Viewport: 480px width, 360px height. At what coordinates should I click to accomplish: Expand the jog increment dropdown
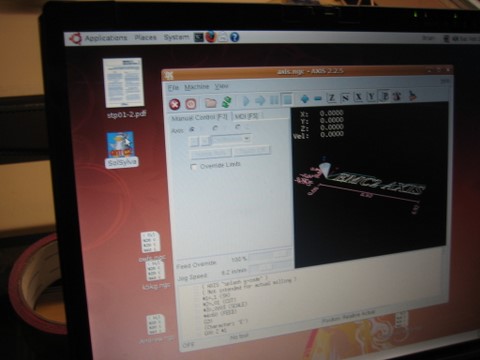pyautogui.click(x=231, y=139)
